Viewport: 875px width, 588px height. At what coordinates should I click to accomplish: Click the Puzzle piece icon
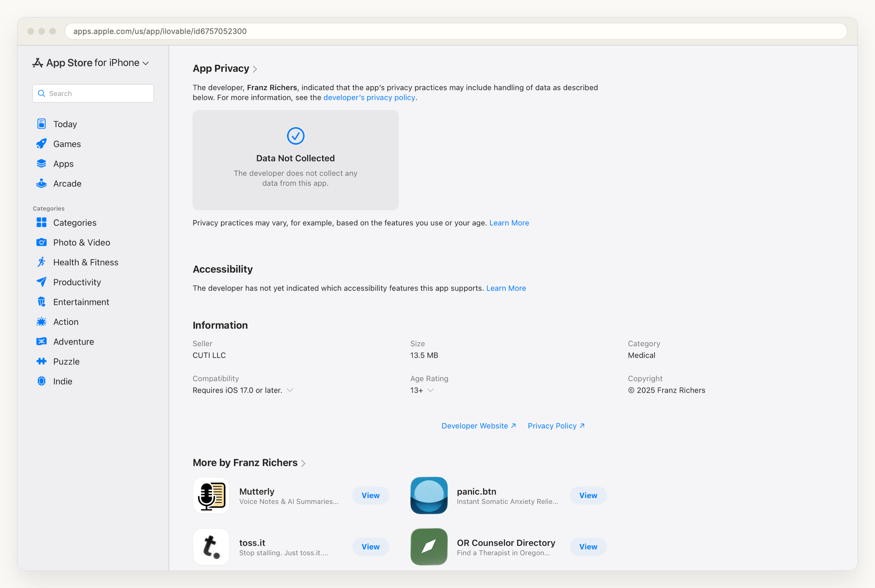[41, 361]
